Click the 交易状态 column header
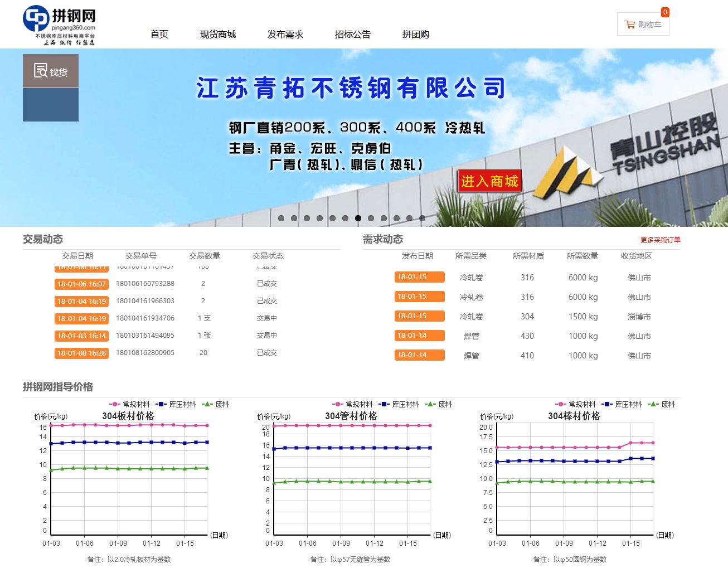 [x=268, y=256]
